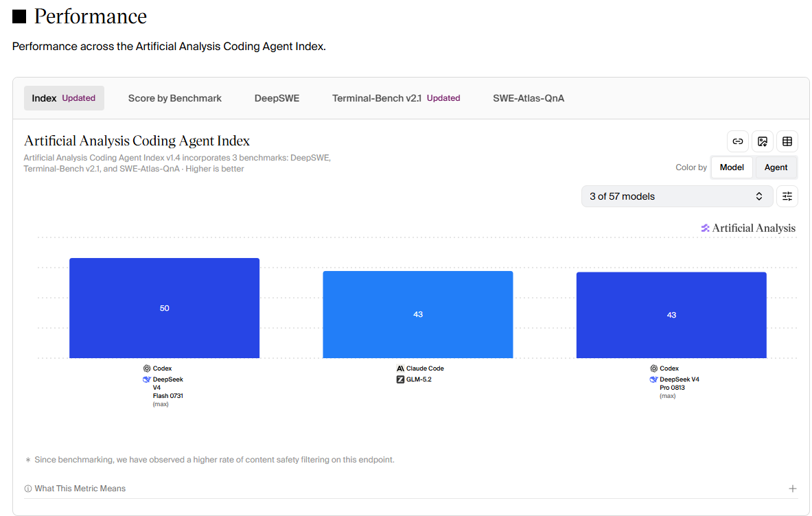812x516 pixels.
Task: Click Artificial Analysis Coding Agent Index chart title
Action: tap(137, 141)
